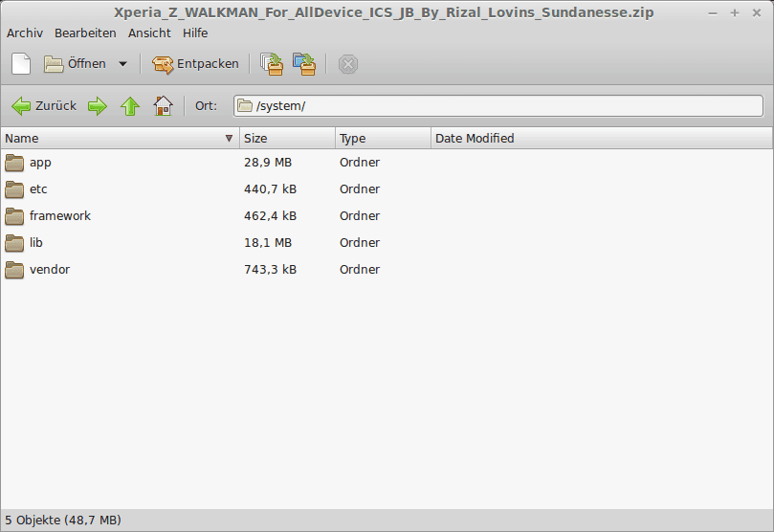Click the greyed stop operation icon
This screenshot has width=774, height=532.
pyautogui.click(x=348, y=65)
